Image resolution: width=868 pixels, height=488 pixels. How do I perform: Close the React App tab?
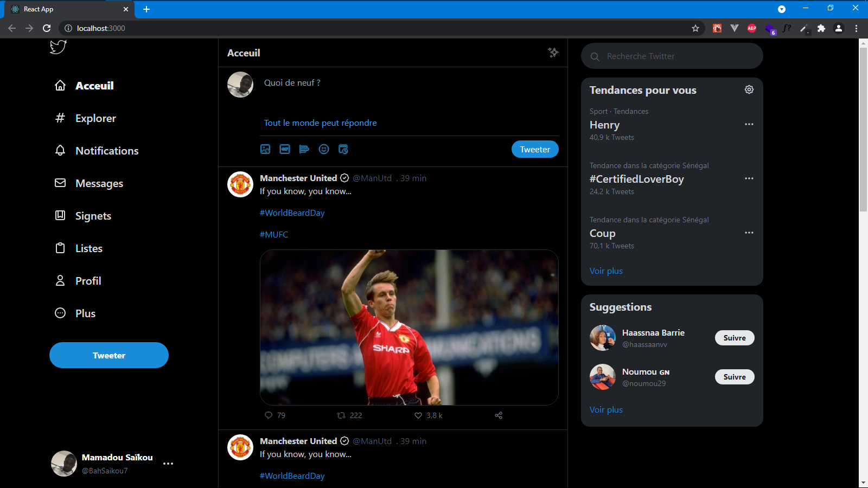click(x=126, y=9)
